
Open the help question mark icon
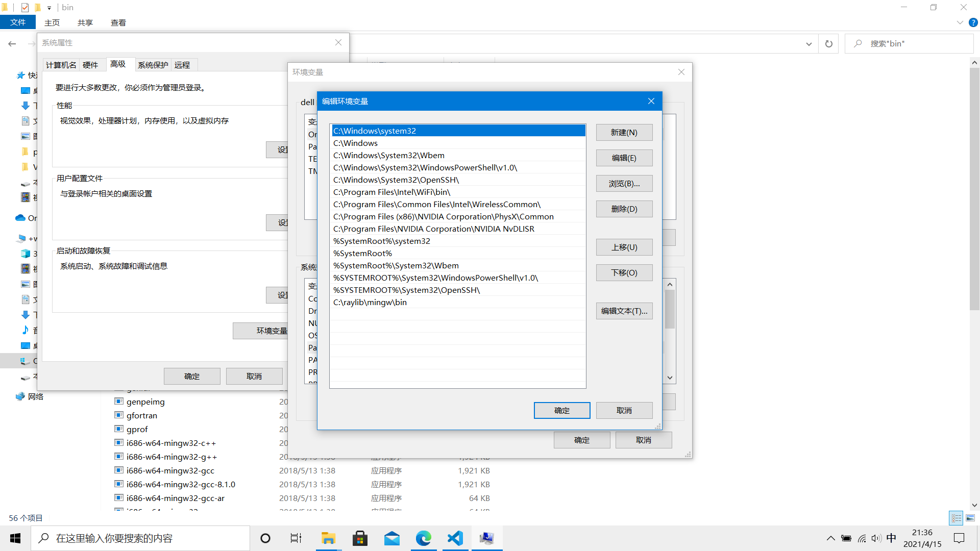coord(973,22)
